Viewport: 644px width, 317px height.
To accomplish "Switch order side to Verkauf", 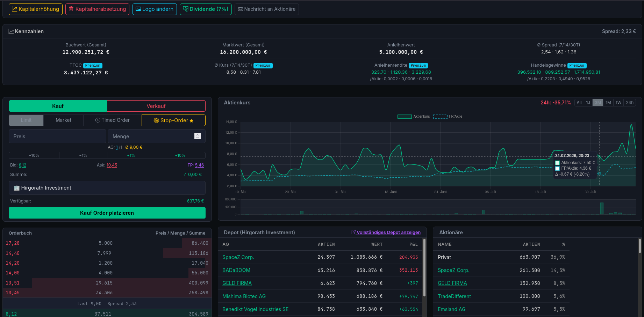I will (x=156, y=106).
